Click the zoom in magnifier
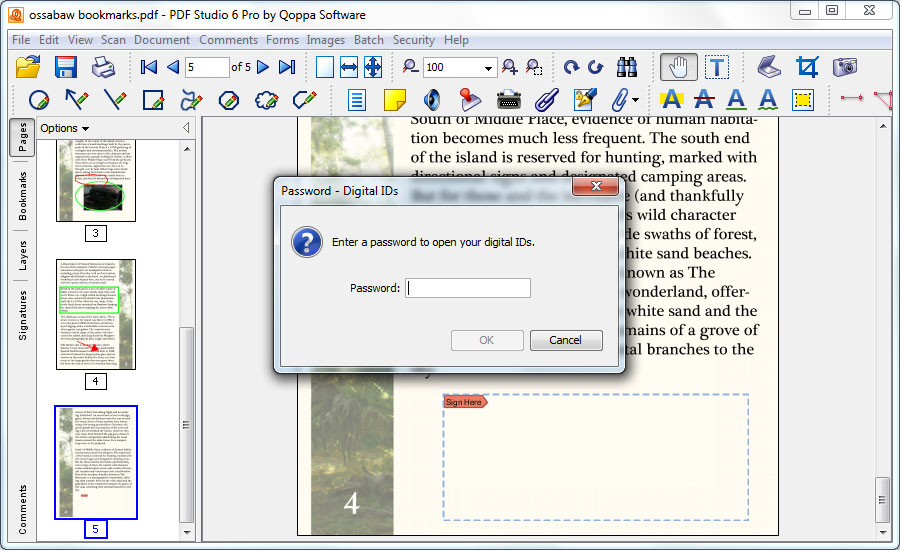The width and height of the screenshot is (900, 550). pyautogui.click(x=509, y=67)
